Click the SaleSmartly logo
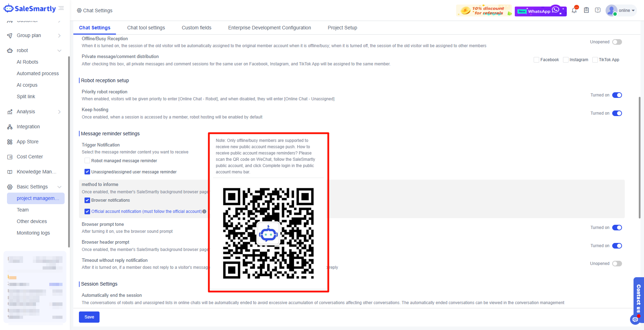Viewport: 644px width, 330px height. point(30,9)
